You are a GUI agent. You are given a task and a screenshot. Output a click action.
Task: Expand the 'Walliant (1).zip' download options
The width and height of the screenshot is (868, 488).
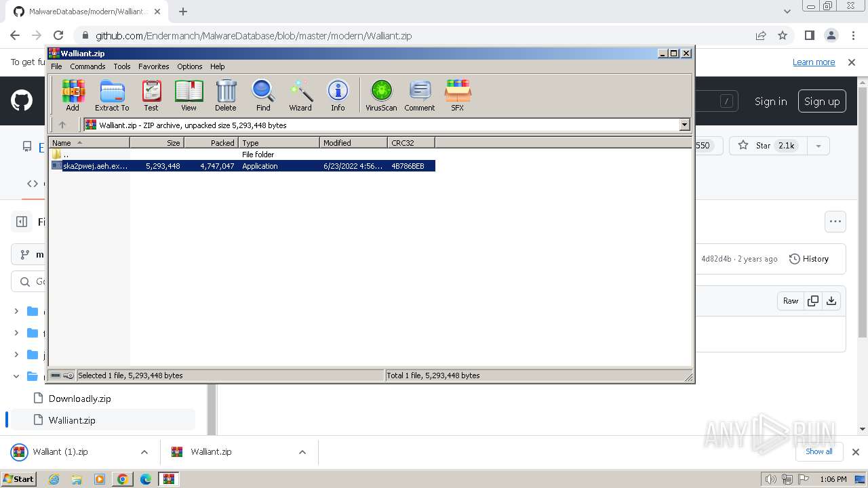[144, 452]
